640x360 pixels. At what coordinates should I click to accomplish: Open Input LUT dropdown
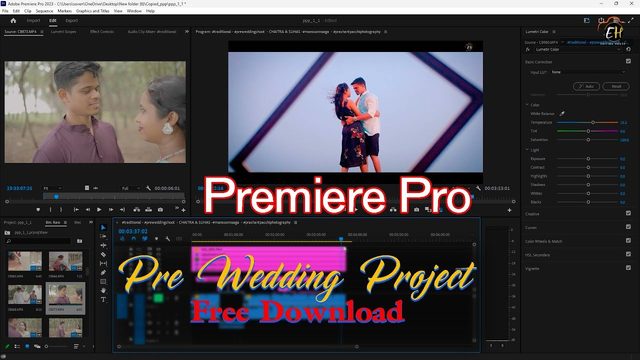[x=588, y=72]
